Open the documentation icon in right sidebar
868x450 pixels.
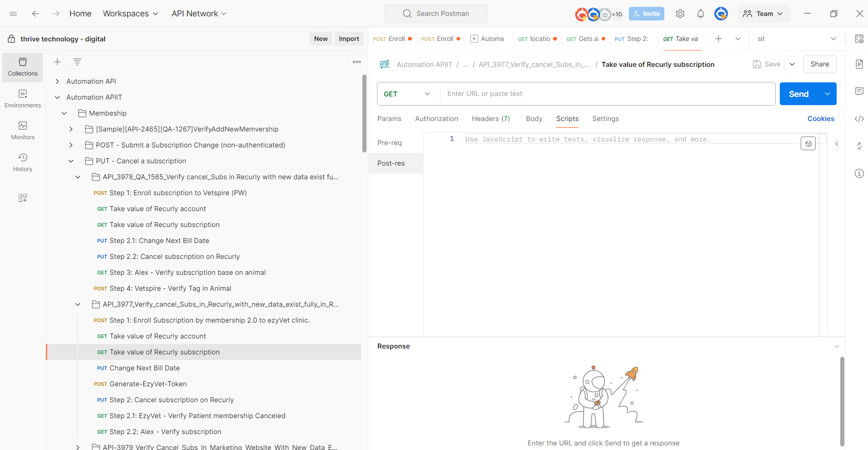pos(859,64)
